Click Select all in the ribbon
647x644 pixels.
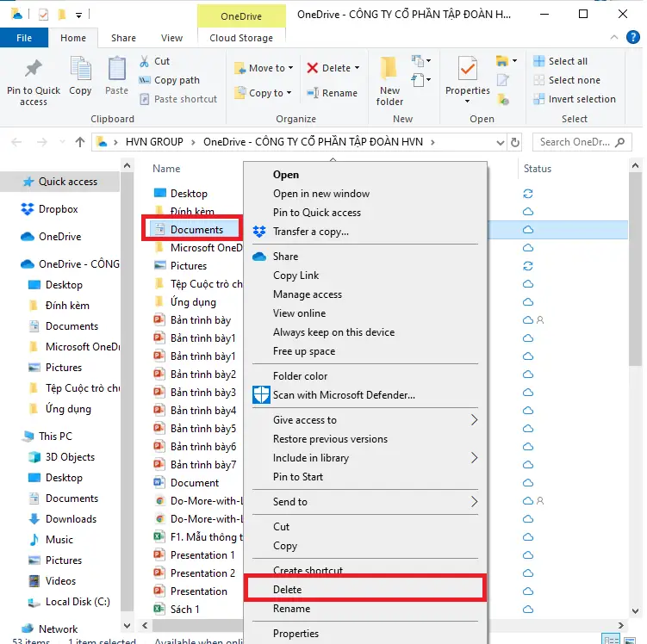point(567,61)
